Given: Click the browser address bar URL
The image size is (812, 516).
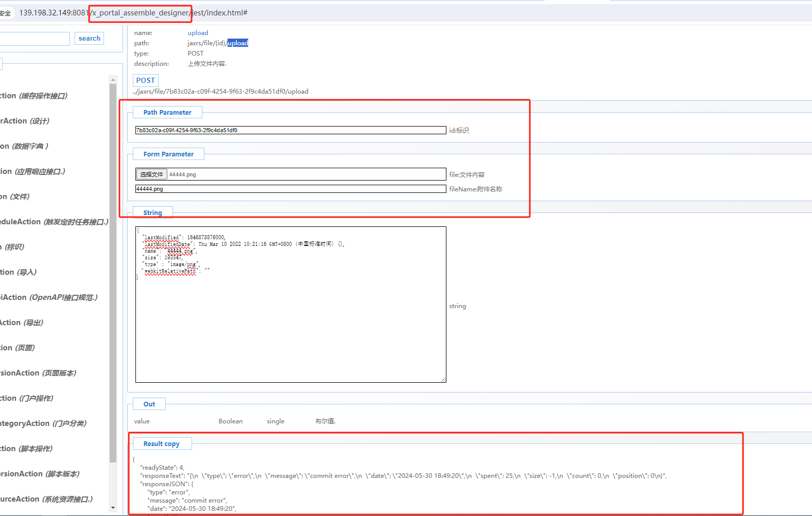Looking at the screenshot, I should pyautogui.click(x=133, y=13).
